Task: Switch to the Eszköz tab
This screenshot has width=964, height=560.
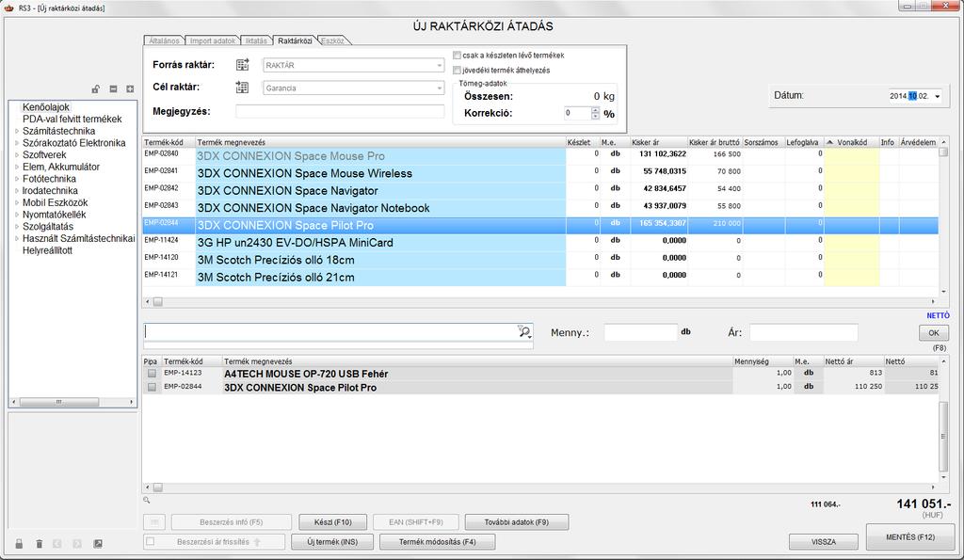Action: coord(332,40)
